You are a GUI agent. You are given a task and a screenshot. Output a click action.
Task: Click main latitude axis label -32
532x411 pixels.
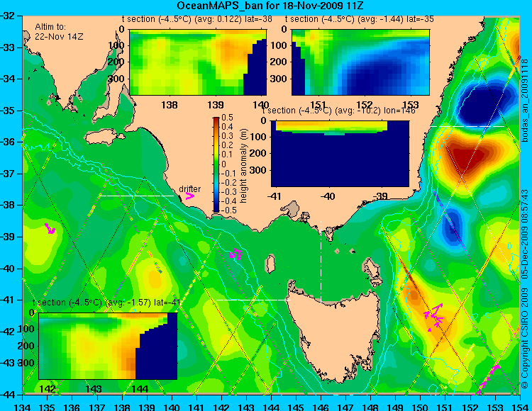tap(9, 16)
